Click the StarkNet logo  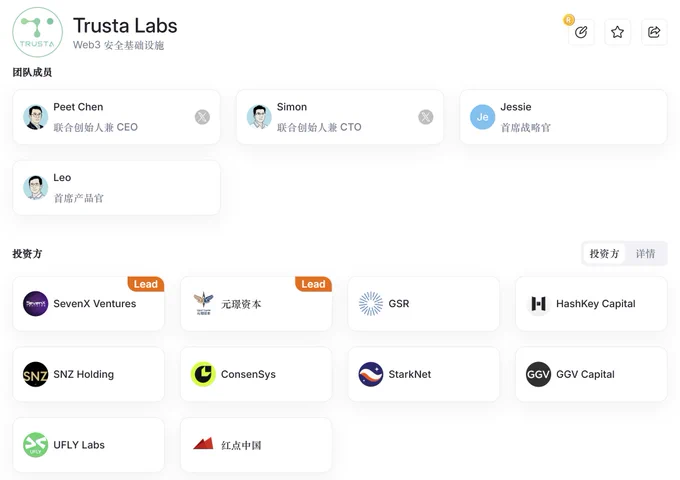[371, 374]
